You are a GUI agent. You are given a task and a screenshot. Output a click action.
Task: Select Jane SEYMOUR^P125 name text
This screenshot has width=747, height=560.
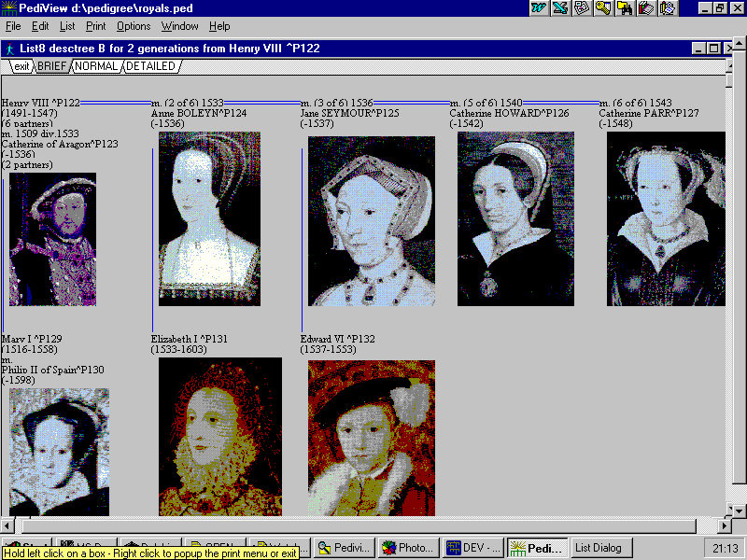click(349, 113)
